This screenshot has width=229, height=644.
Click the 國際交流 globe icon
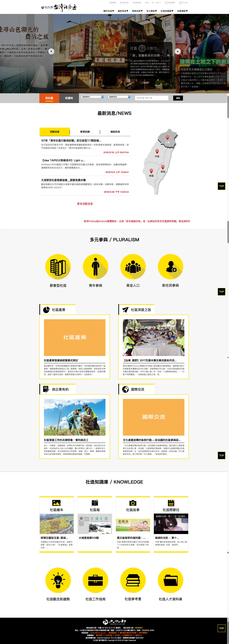[125, 389]
